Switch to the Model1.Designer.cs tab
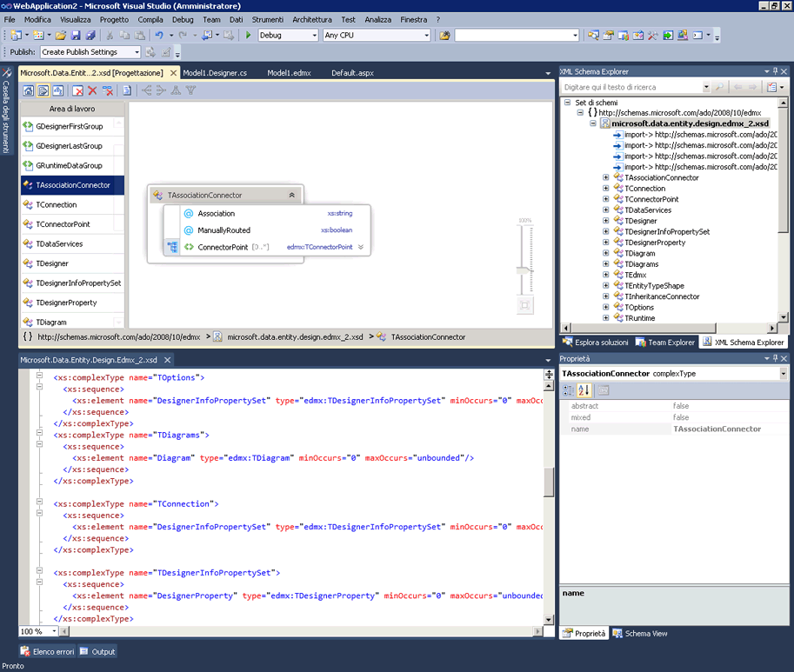794x672 pixels. pos(215,73)
